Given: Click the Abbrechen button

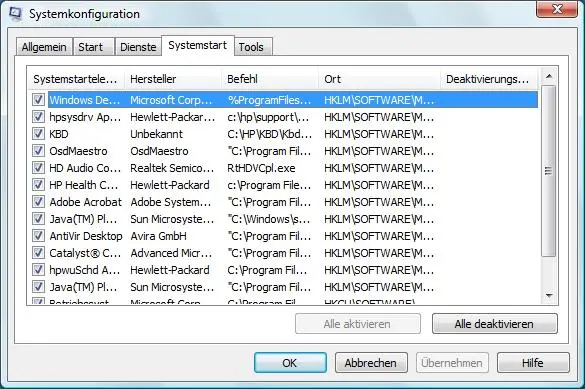Looking at the screenshot, I should pyautogui.click(x=371, y=363).
